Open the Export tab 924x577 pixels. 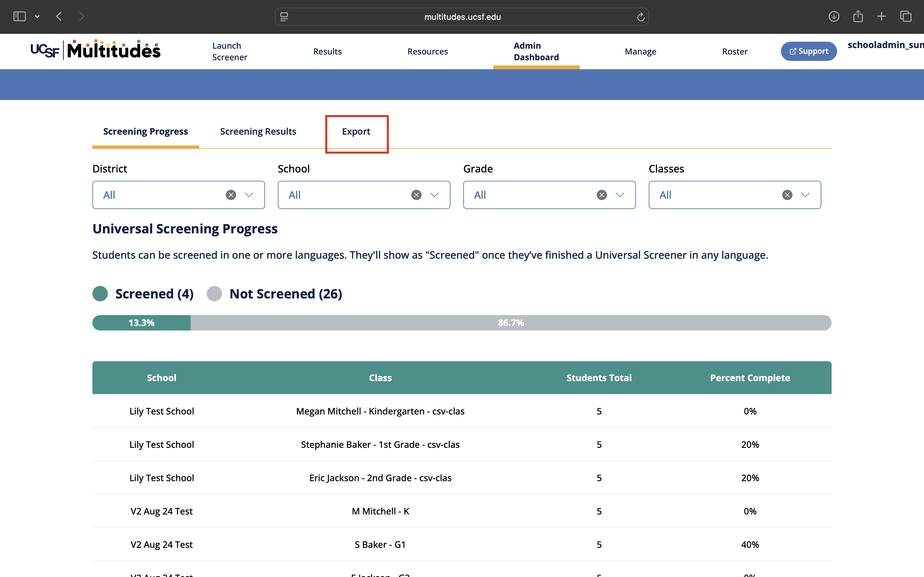(356, 131)
